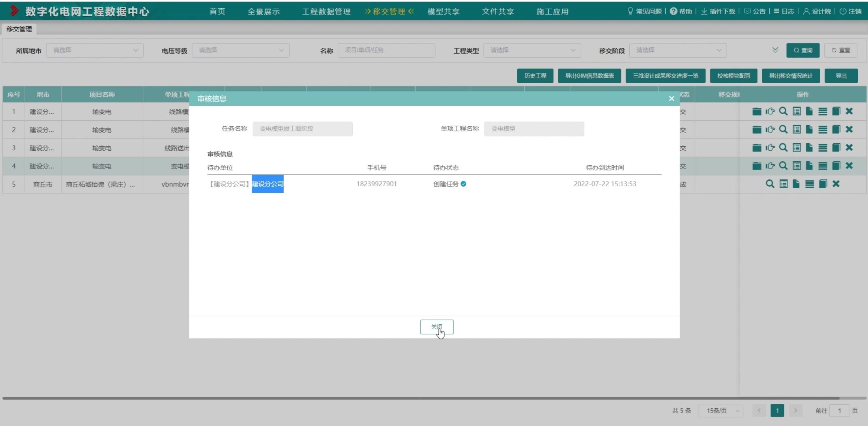Click the 名称 search input field
The height and width of the screenshot is (426, 868).
(386, 50)
